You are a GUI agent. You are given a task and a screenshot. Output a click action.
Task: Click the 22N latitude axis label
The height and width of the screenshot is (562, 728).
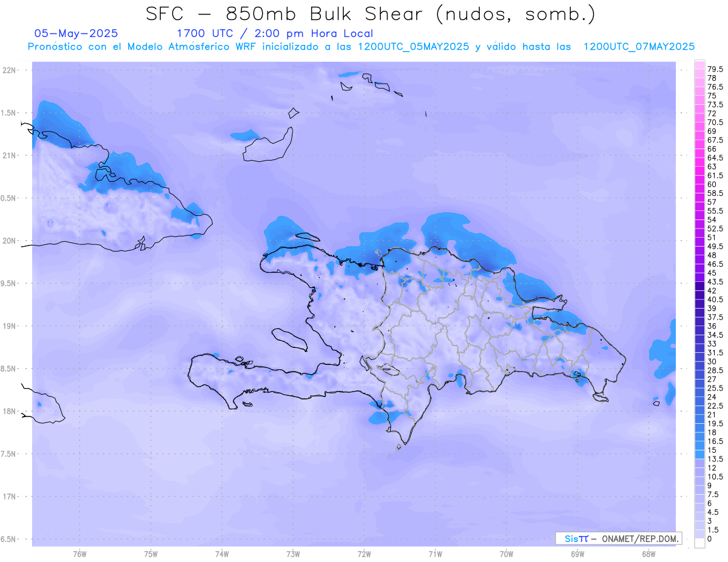10,70
